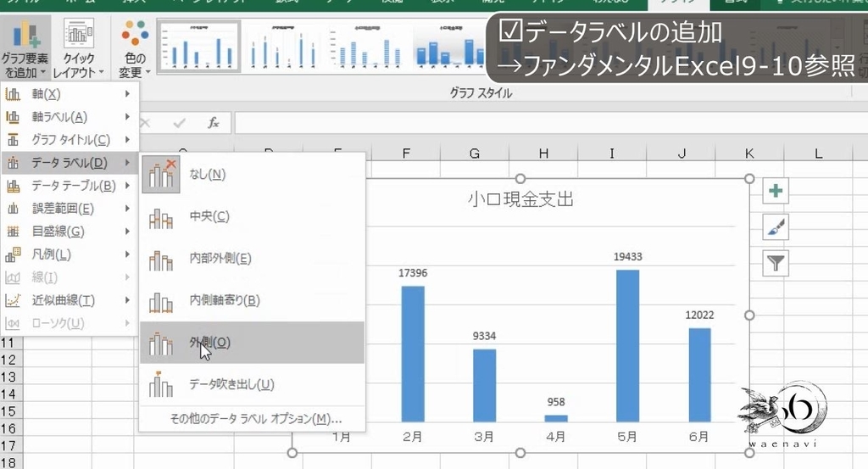Click the 中央(C) centered labels icon
The width and height of the screenshot is (868, 469).
161,218
